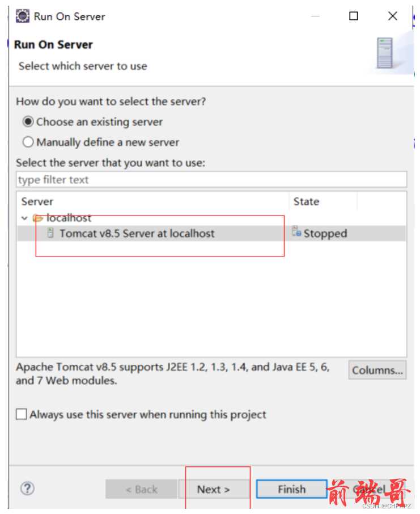Click the server wizard banner icon
The width and height of the screenshot is (420, 514).
click(385, 53)
